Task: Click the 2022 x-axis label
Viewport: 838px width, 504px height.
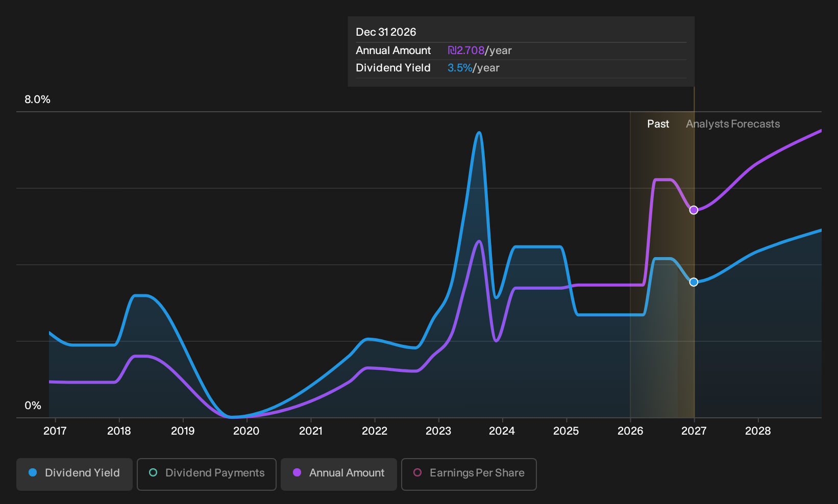Action: (375, 431)
